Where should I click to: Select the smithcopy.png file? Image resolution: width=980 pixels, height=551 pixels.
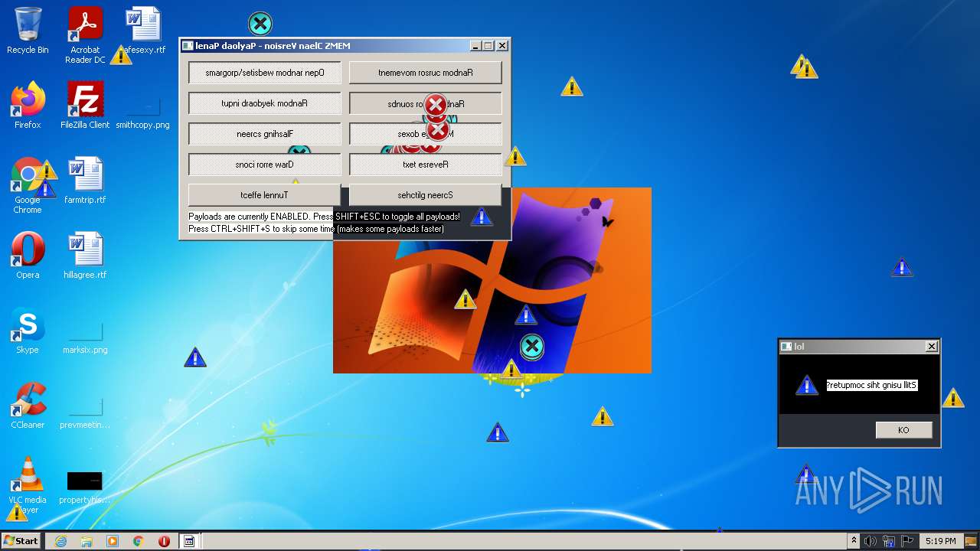[x=142, y=111]
